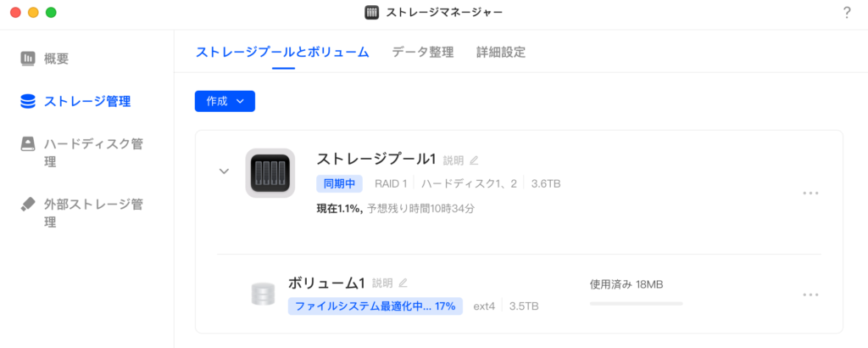Click the ボリューム1 cylinder disk icon

263,295
